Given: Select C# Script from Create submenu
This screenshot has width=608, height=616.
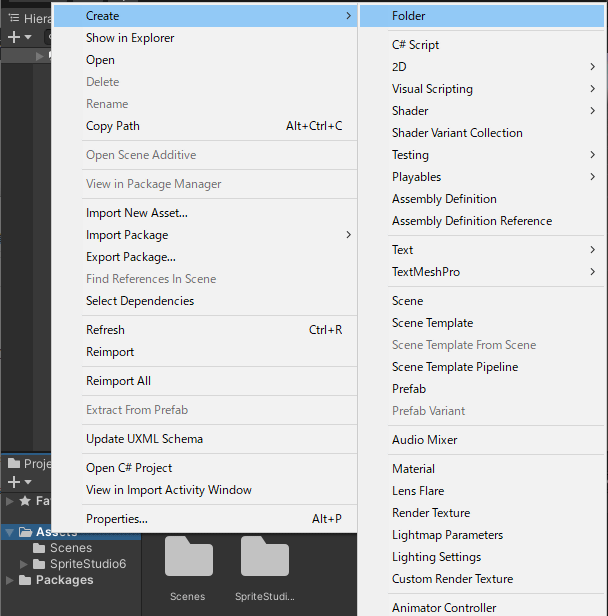Looking at the screenshot, I should pos(482,45).
